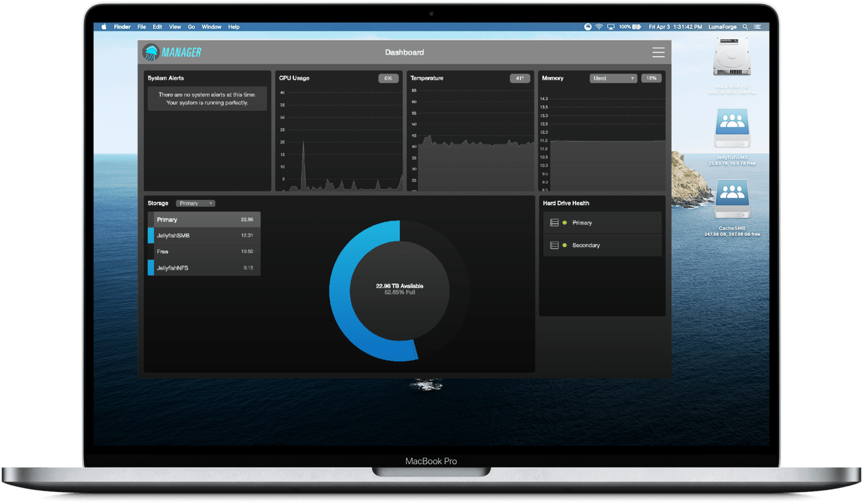Click the Secondary drive icon in Hard Drive Health
The height and width of the screenshot is (504, 863).
554,245
